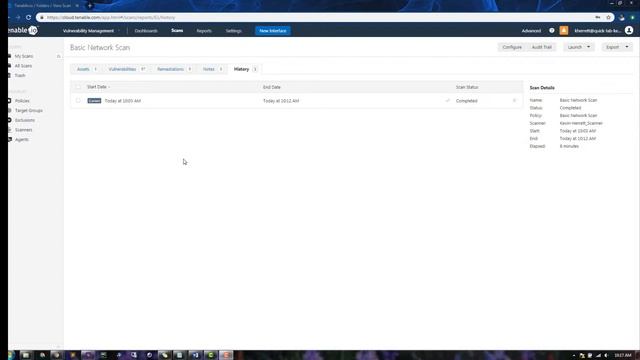Image resolution: width=640 pixels, height=360 pixels.
Task: Click the volume icon in system tray
Action: 606,356
